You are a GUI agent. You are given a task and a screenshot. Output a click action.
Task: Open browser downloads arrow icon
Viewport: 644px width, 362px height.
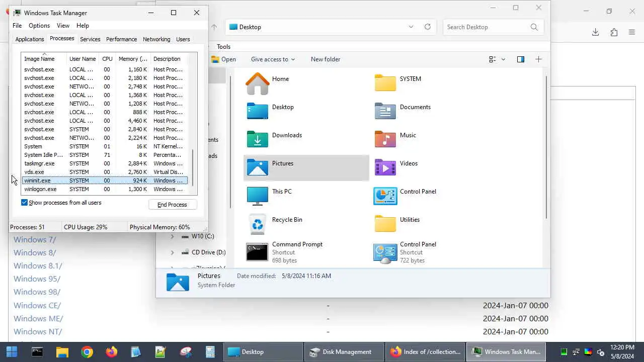(595, 32)
